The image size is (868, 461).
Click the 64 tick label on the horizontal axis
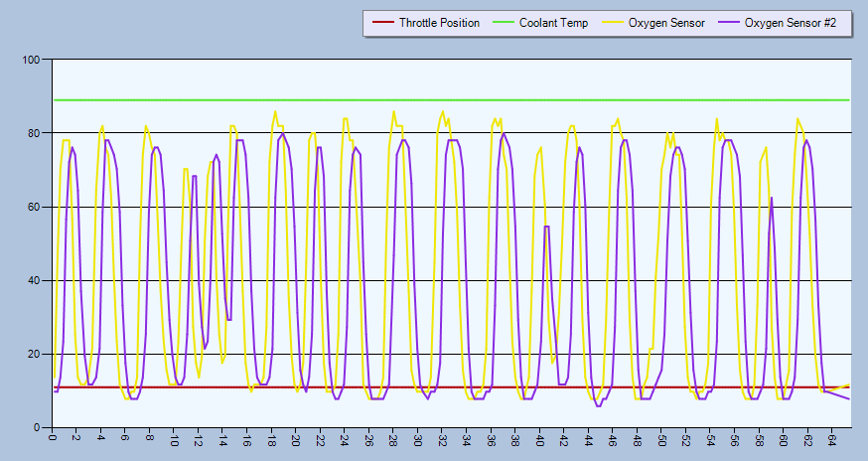[833, 441]
